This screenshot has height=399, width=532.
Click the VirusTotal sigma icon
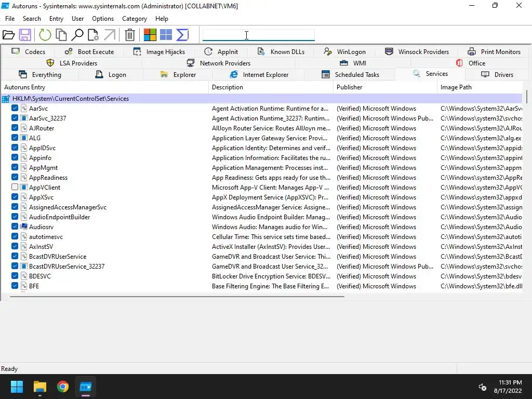click(x=182, y=35)
